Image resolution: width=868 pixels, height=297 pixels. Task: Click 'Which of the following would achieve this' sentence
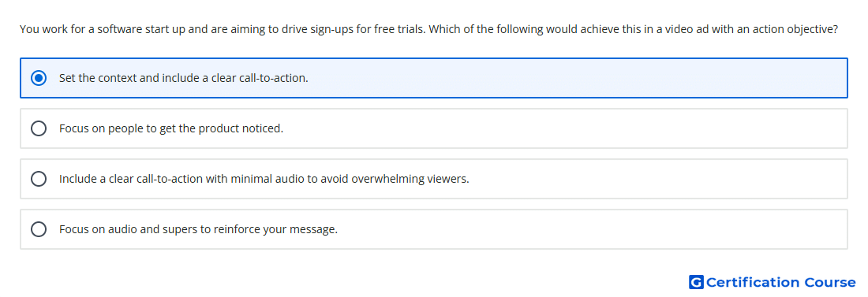click(634, 29)
